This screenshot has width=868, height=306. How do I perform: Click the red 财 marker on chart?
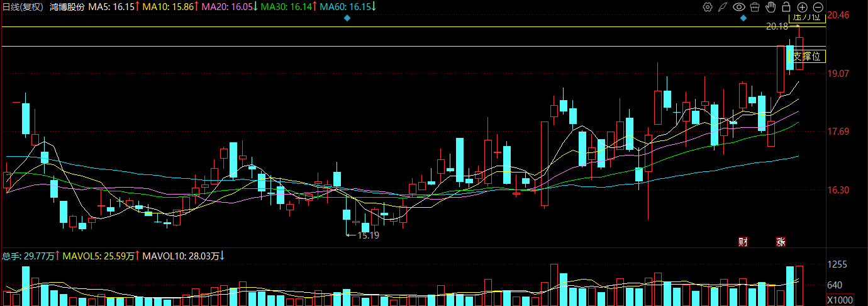[743, 242]
